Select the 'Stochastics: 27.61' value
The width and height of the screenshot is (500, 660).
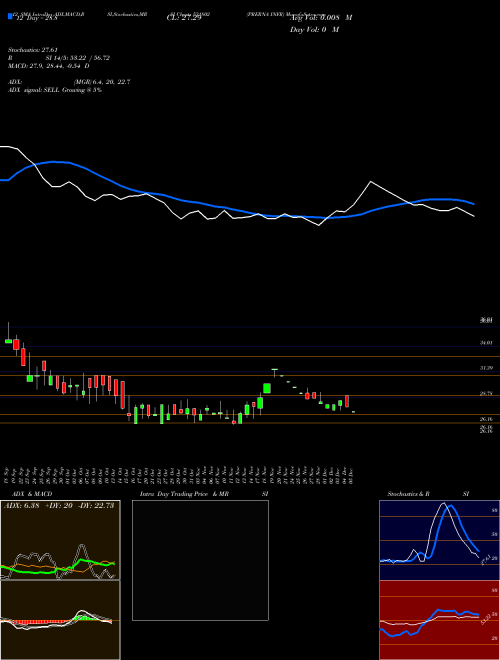pyautogui.click(x=32, y=50)
